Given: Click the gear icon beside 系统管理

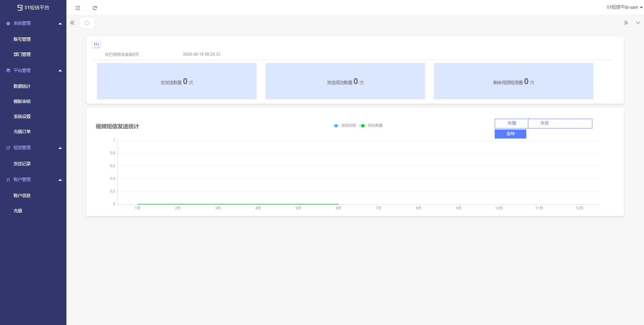Looking at the screenshot, I should pyautogui.click(x=8, y=23).
